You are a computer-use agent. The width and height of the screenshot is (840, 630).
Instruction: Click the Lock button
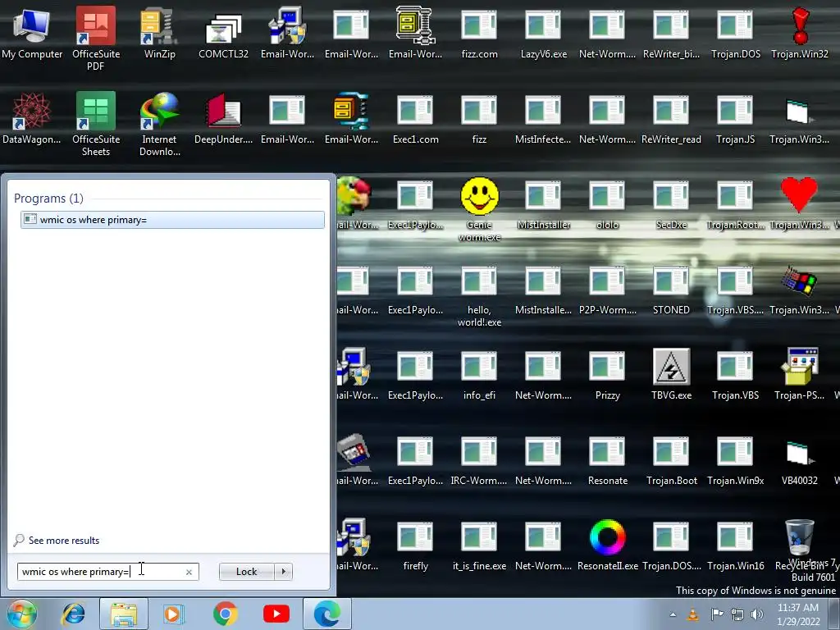[246, 572]
